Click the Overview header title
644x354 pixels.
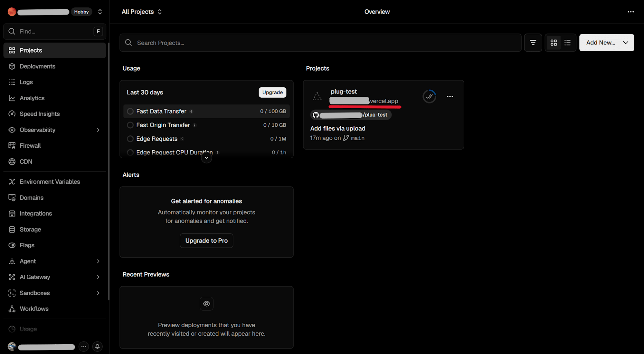pyautogui.click(x=377, y=12)
